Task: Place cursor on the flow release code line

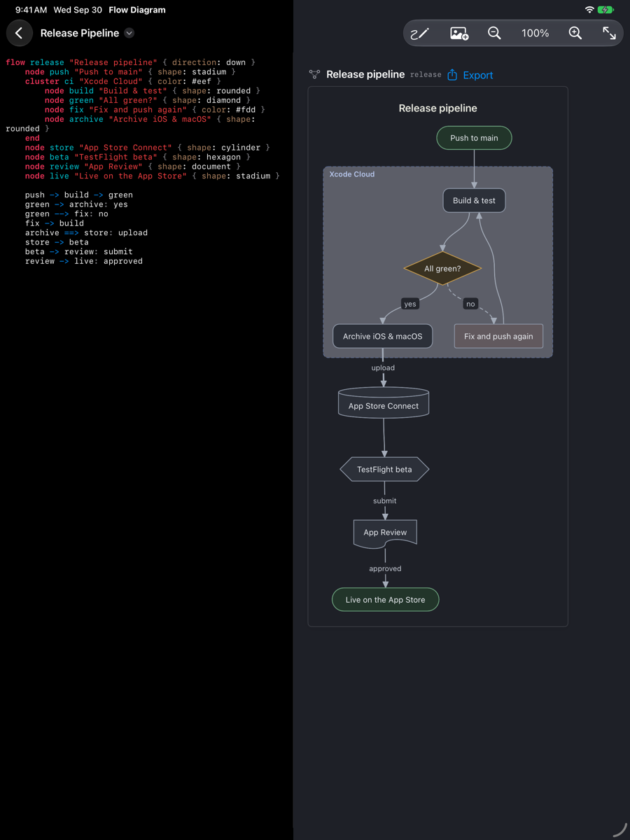Action: 130,62
